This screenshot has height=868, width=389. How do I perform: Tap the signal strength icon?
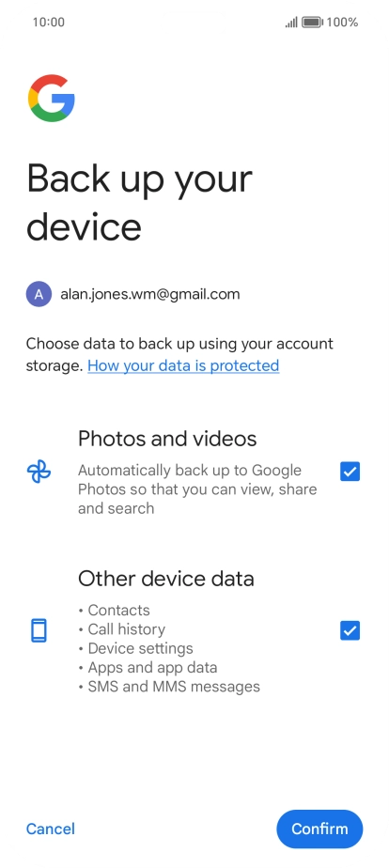coord(291,23)
